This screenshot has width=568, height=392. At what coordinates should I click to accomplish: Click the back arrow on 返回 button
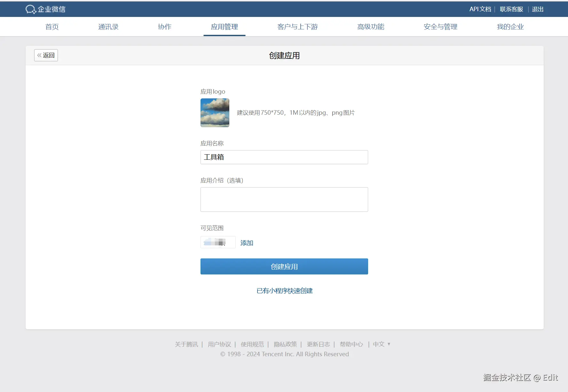(x=40, y=55)
